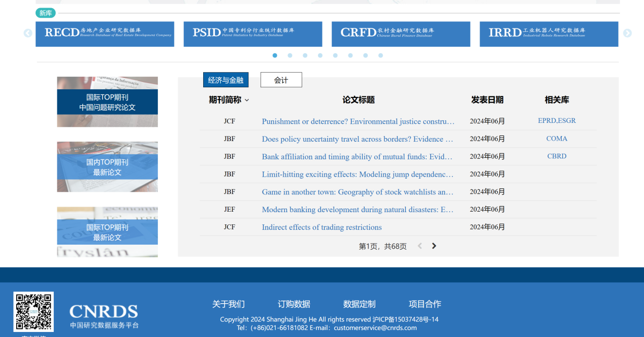644x337 pixels.
Task: Open the 订购数据 footer link
Action: (294, 304)
